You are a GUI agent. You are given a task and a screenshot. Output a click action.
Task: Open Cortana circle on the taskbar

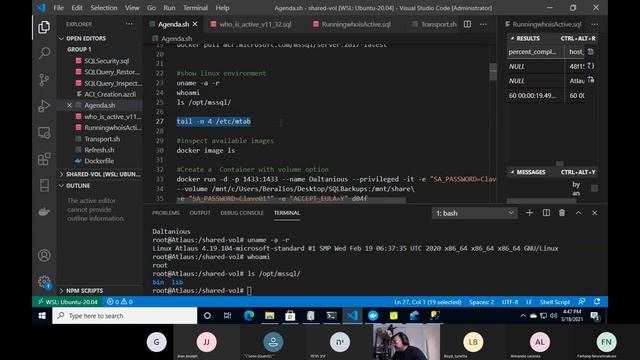pos(207,316)
